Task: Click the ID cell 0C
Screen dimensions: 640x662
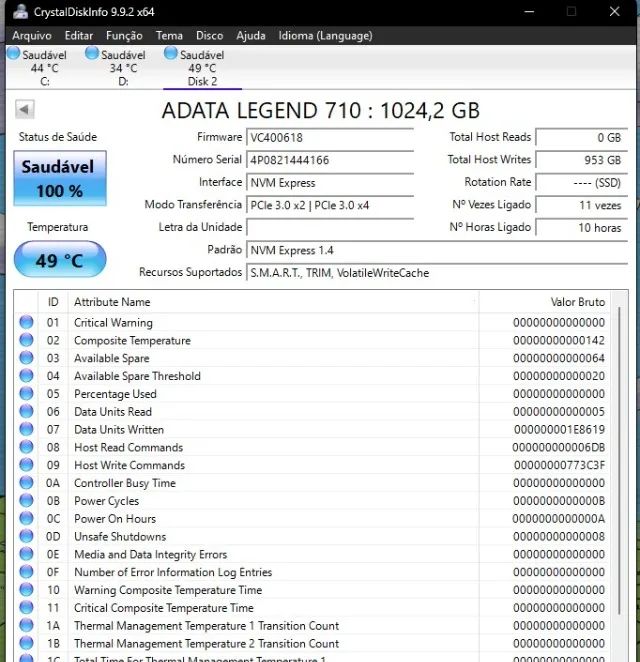Action: [53, 518]
